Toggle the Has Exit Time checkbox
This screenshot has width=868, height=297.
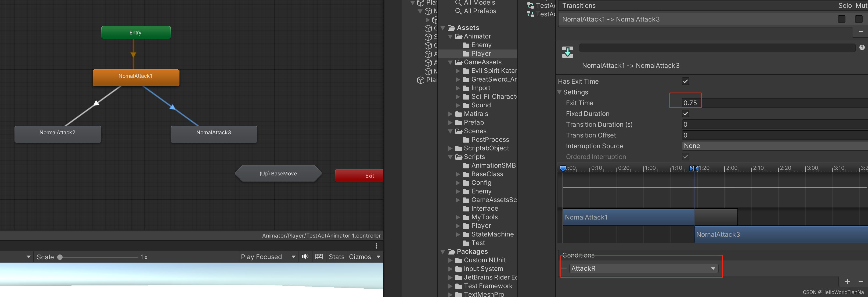(x=685, y=81)
